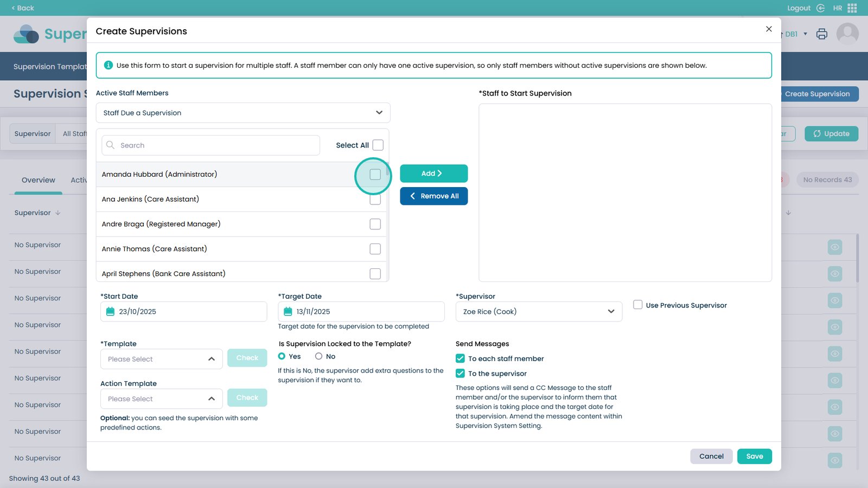Click the Target Date calendar icon
This screenshot has height=488, width=868.
[x=288, y=312]
